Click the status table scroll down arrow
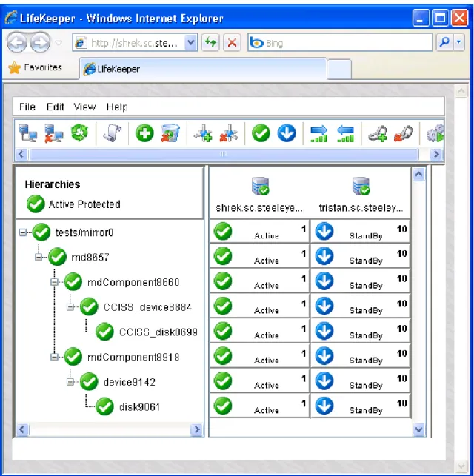Viewport: 474px width, 476px height. 418,429
